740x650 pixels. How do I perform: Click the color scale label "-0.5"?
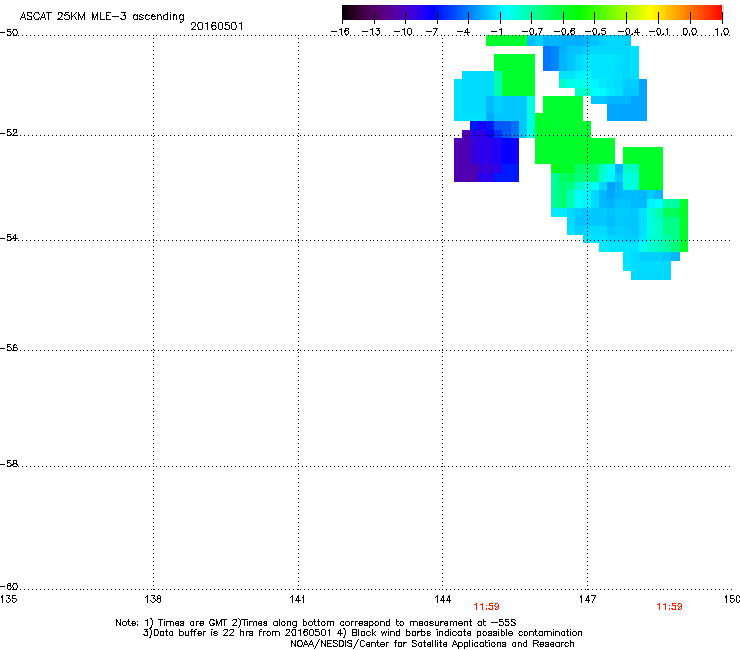click(x=596, y=32)
